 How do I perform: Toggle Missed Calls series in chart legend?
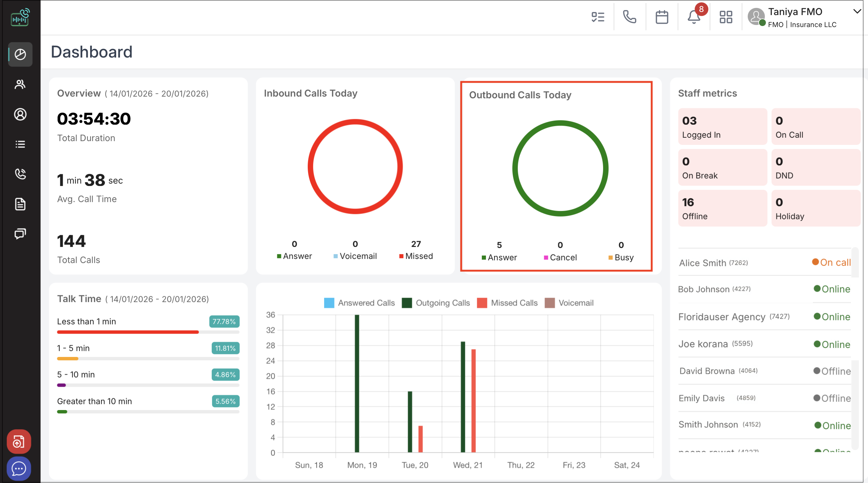[x=514, y=303]
